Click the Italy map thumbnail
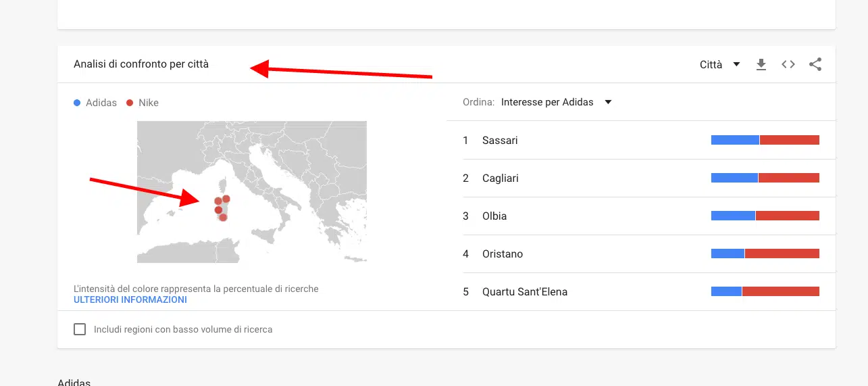The width and height of the screenshot is (868, 386). pos(252,192)
